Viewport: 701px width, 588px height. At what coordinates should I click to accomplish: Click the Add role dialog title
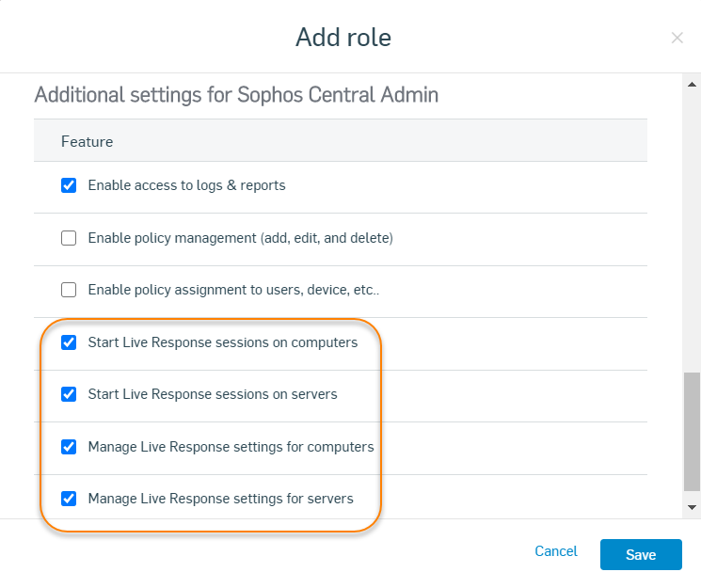[x=343, y=37]
